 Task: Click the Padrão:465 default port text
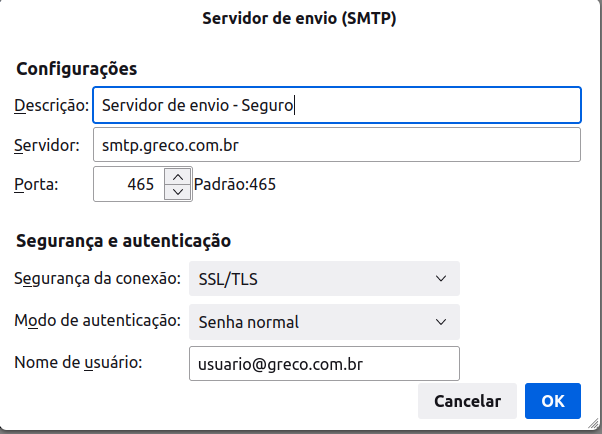[235, 184]
